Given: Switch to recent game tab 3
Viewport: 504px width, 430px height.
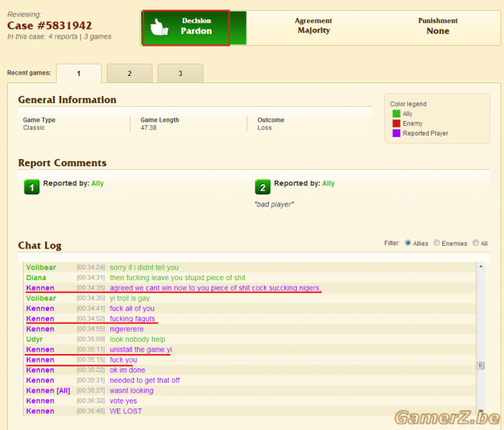Looking at the screenshot, I should tap(181, 74).
